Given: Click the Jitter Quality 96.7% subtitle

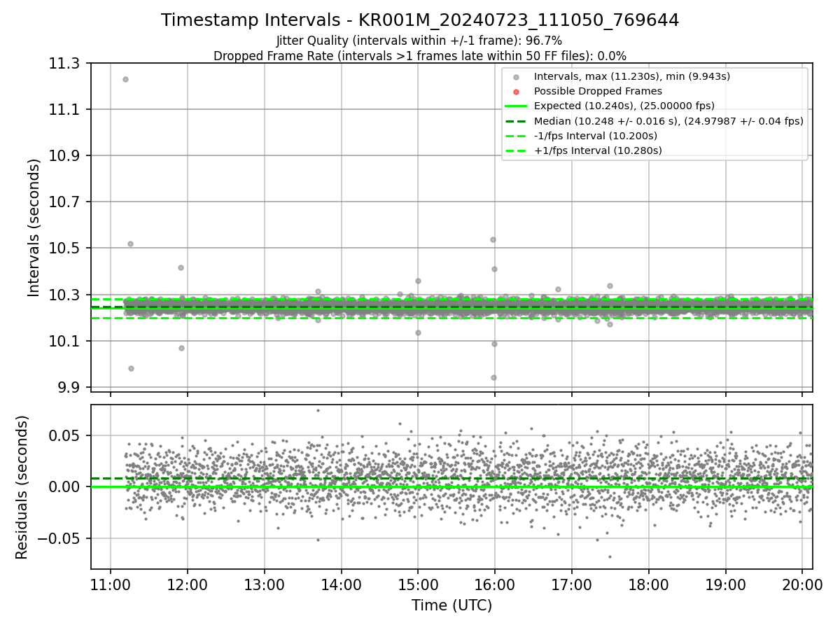Looking at the screenshot, I should coord(419,41).
